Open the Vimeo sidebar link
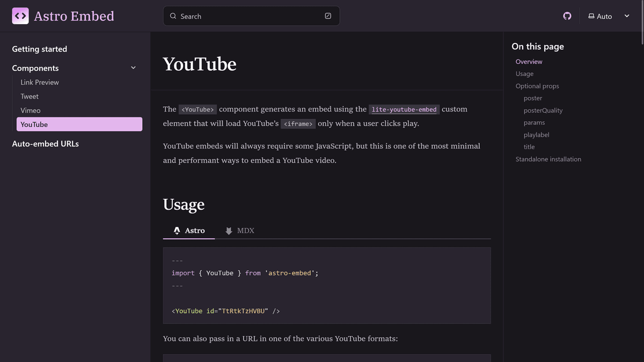Image resolution: width=644 pixels, height=362 pixels. point(31,110)
